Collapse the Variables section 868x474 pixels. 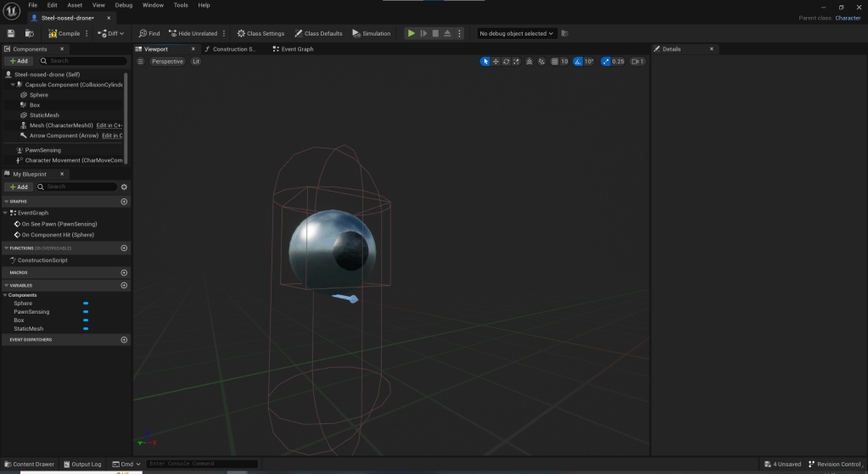[x=5, y=286]
